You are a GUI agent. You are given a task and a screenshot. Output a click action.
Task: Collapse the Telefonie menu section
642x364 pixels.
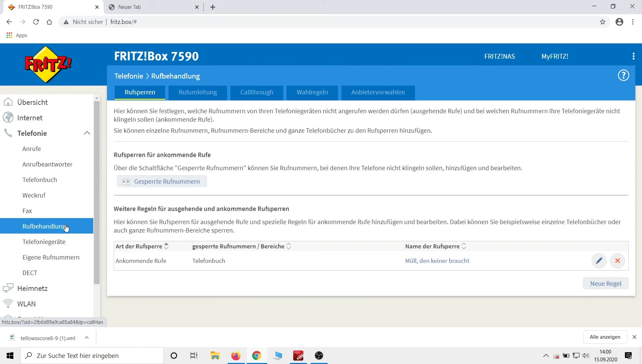click(87, 133)
